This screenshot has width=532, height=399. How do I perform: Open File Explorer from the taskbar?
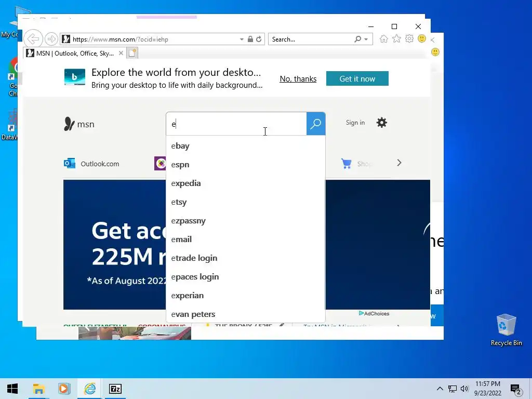click(x=38, y=389)
